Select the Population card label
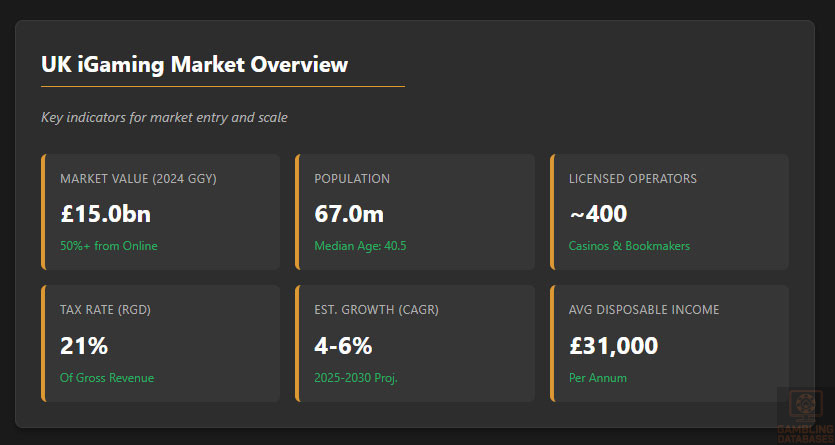Image resolution: width=835 pixels, height=445 pixels. coord(352,179)
